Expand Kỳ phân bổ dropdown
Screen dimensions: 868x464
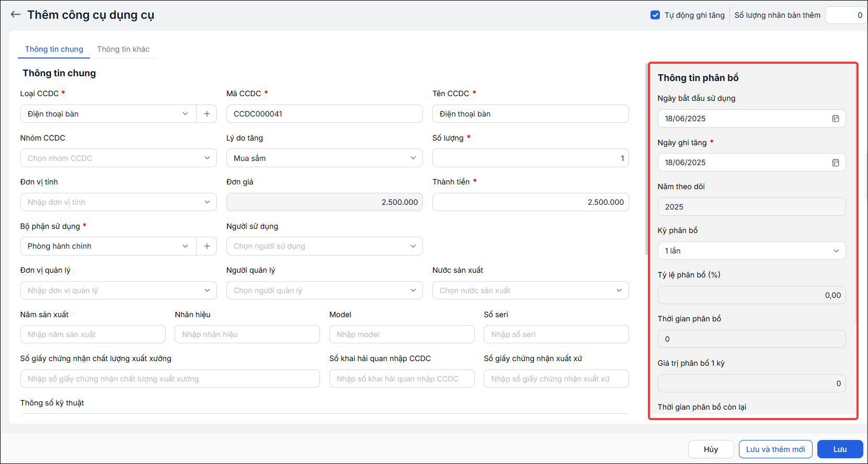click(x=752, y=251)
